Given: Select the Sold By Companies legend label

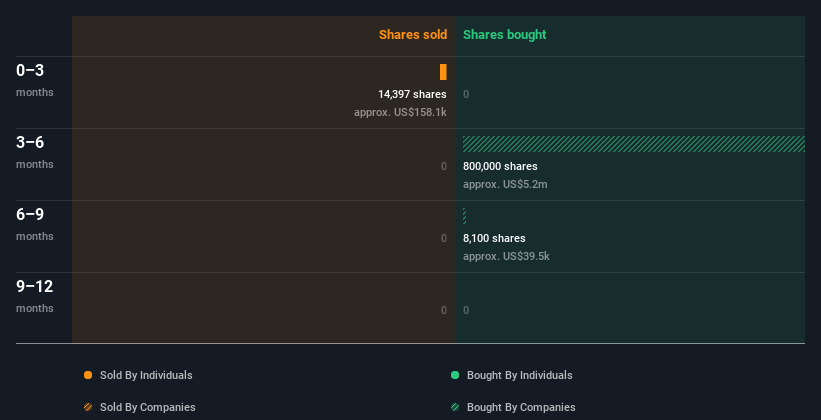Looking at the screenshot, I should pos(148,407).
